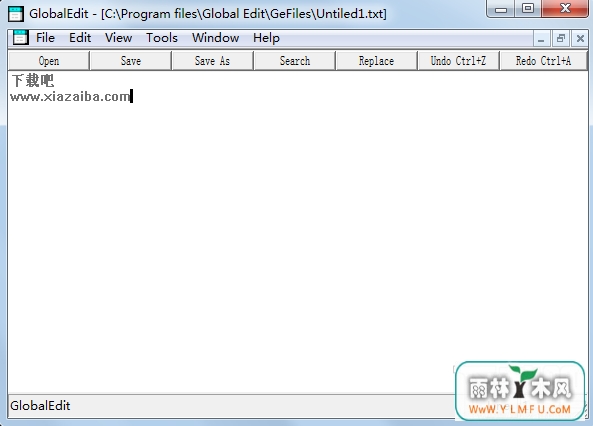The height and width of the screenshot is (426, 593).
Task: Open the Window menu
Action: [x=215, y=38]
